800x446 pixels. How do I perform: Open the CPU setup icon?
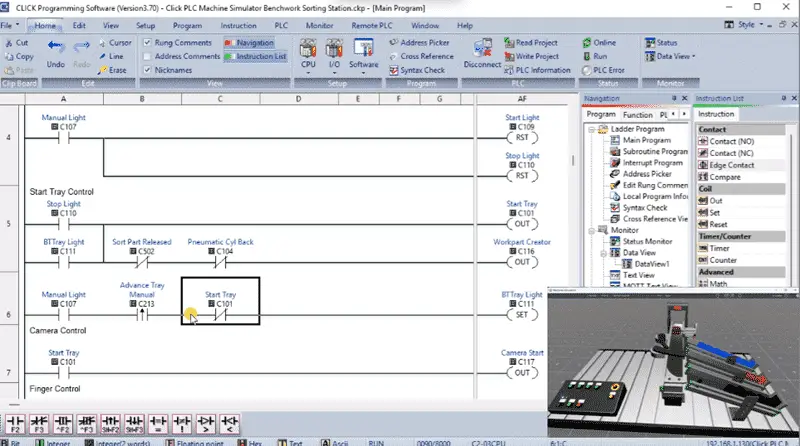tap(308, 49)
